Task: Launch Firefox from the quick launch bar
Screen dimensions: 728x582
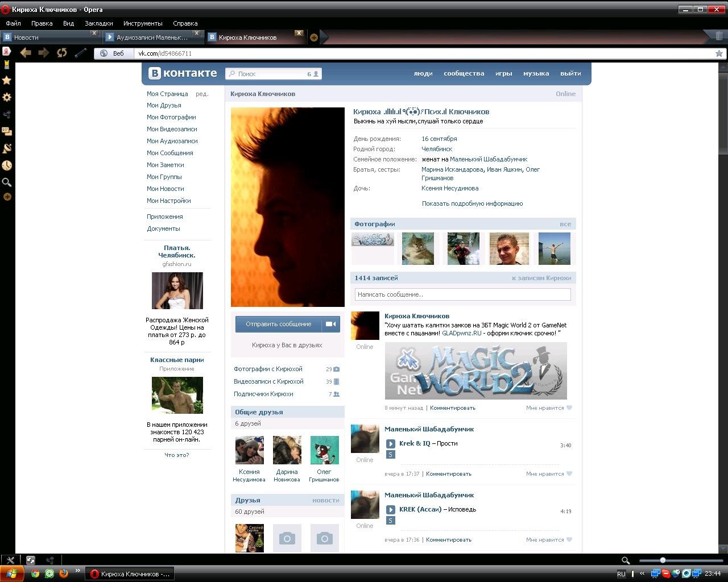Action: [x=64, y=573]
